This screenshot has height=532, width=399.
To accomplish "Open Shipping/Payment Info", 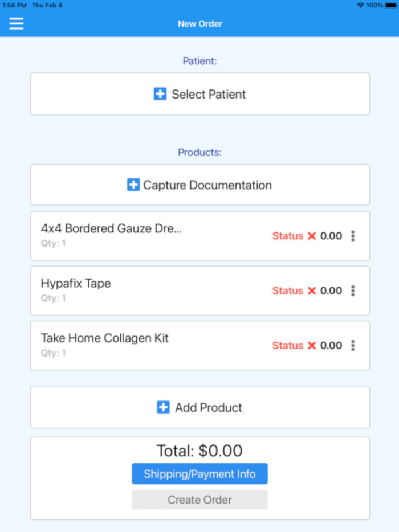I will click(199, 473).
